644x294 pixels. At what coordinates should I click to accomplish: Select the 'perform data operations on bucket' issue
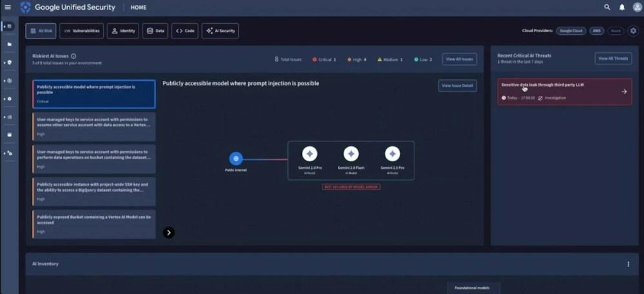click(94, 159)
